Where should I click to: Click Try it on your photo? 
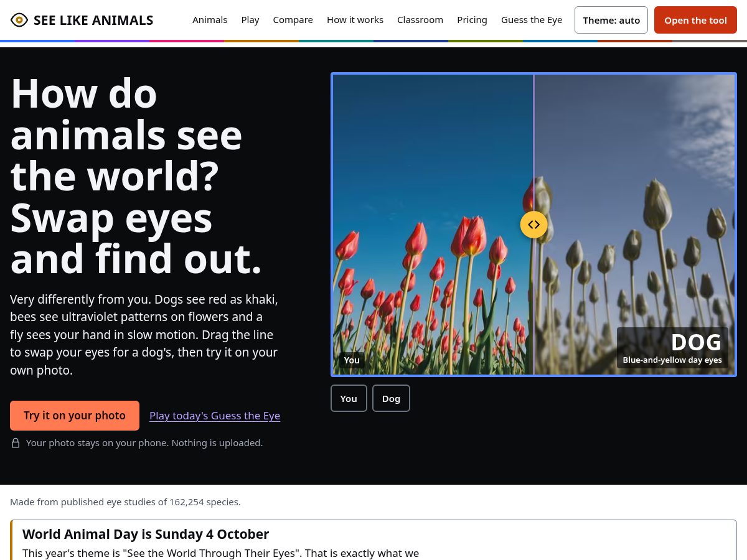[75, 416]
